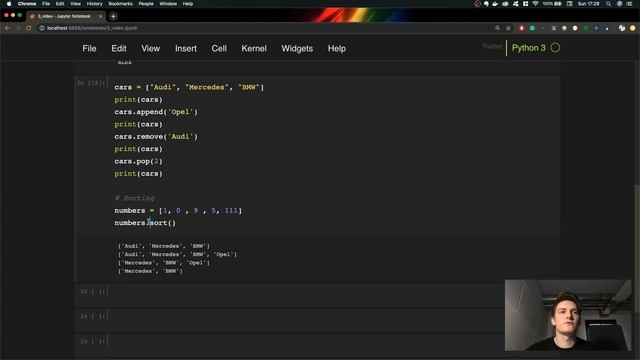Click the battery 100% indicator

pos(552,4)
